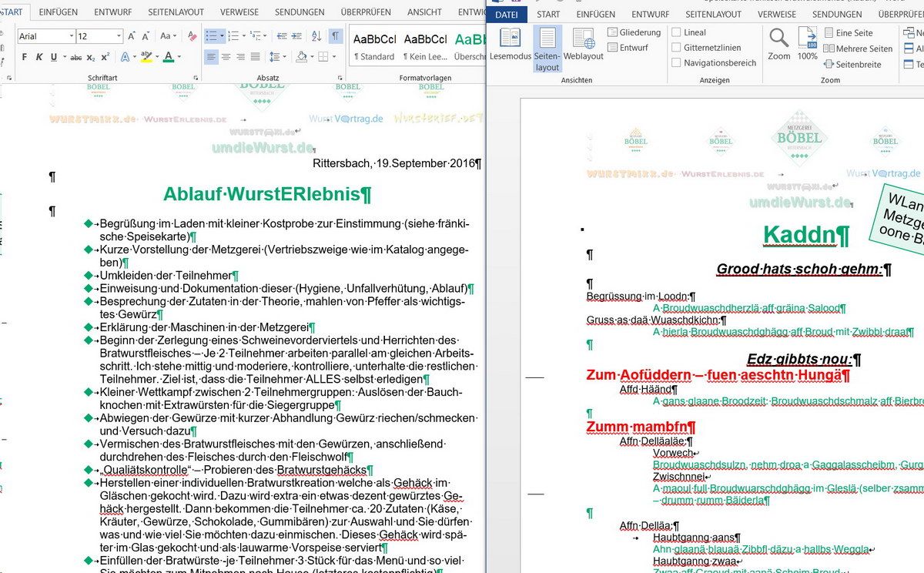Apply the Standard style from gallery
This screenshot has width=924, height=573.
click(x=374, y=46)
